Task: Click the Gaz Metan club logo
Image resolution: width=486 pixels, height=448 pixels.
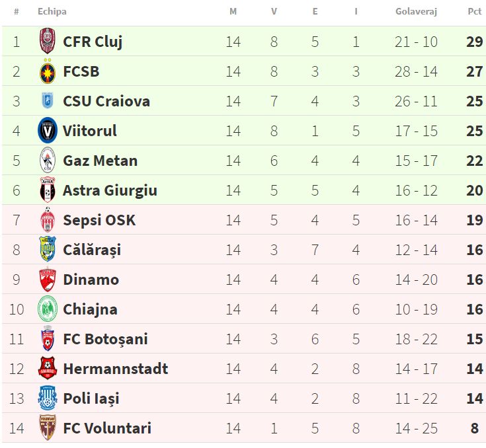Action: [x=48, y=161]
